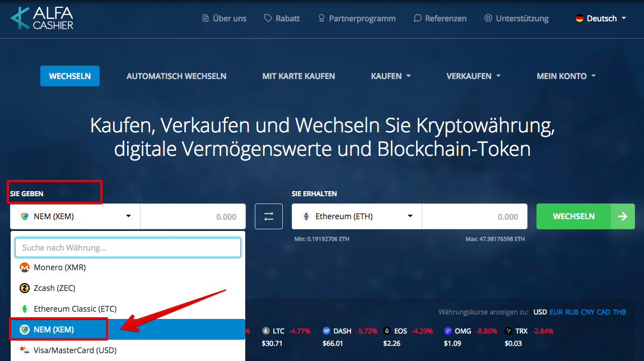Open the NEM (XEM) give-currency dropdown
The image size is (644, 361).
point(75,216)
